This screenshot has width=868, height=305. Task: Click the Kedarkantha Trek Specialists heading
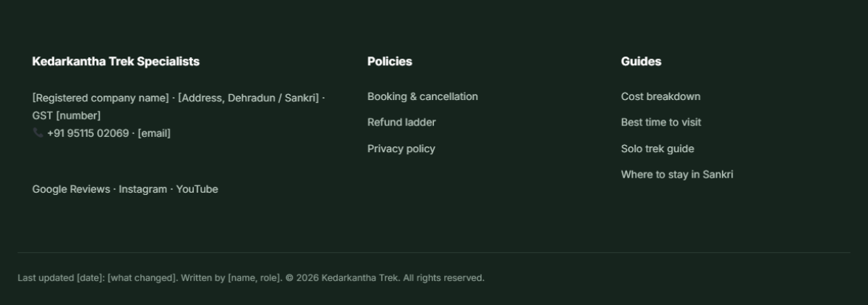116,62
